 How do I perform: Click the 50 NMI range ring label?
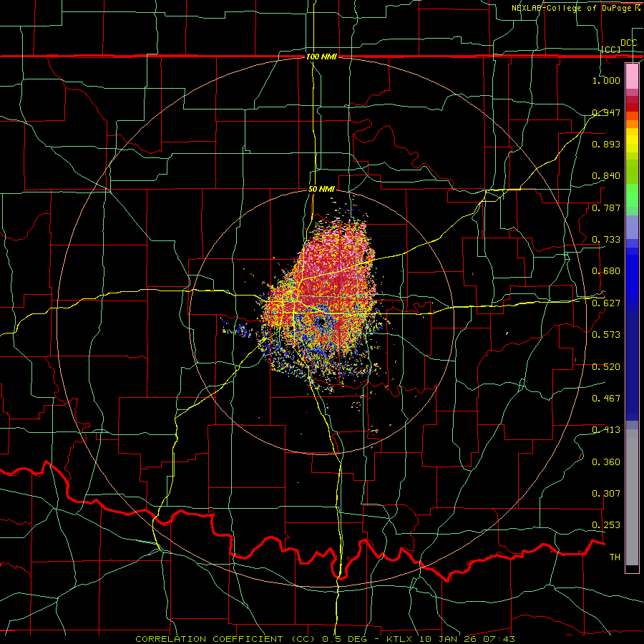point(321,190)
